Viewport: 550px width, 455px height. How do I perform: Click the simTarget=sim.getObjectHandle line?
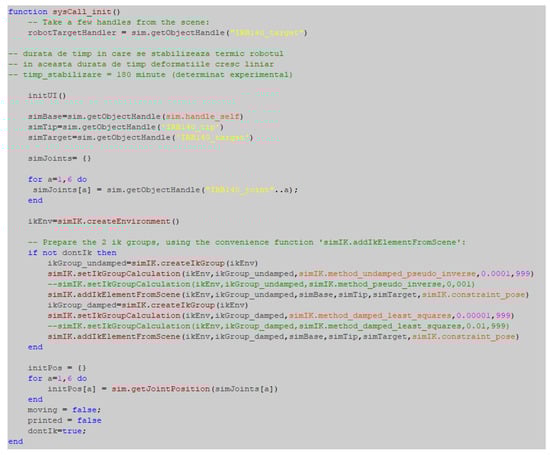(140, 138)
